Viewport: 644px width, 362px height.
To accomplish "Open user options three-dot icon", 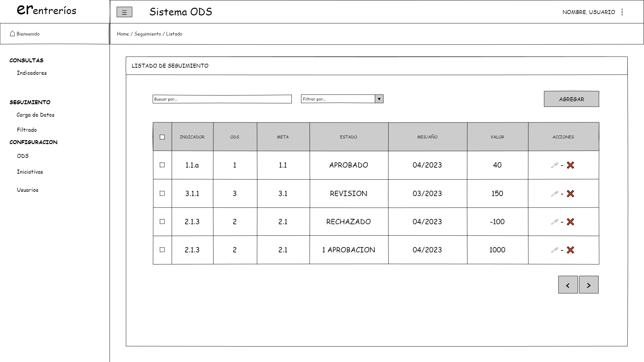I will pyautogui.click(x=622, y=12).
